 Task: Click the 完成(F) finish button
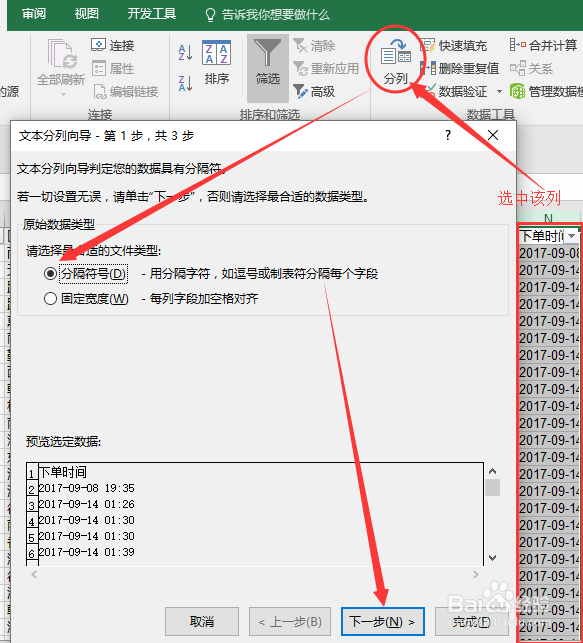pos(471,622)
